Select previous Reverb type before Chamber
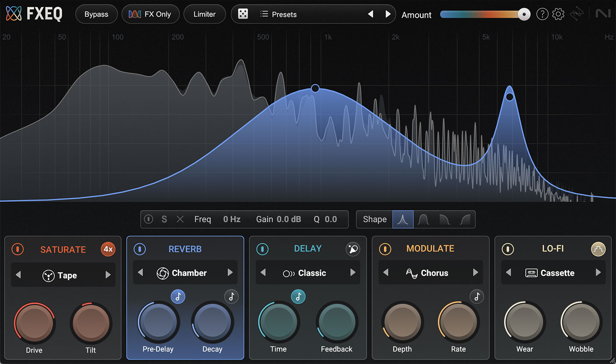Screen dimensions: 616x364 pyautogui.click(x=140, y=273)
